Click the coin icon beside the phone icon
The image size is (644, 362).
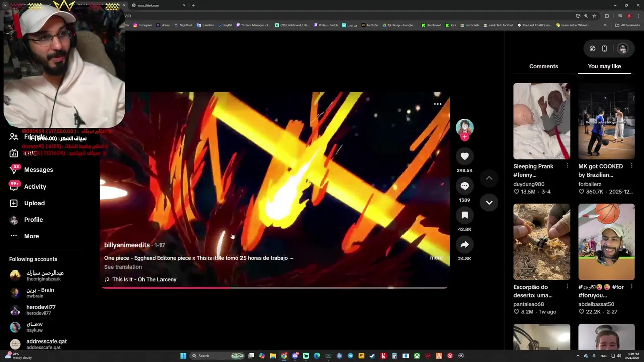tap(592, 49)
